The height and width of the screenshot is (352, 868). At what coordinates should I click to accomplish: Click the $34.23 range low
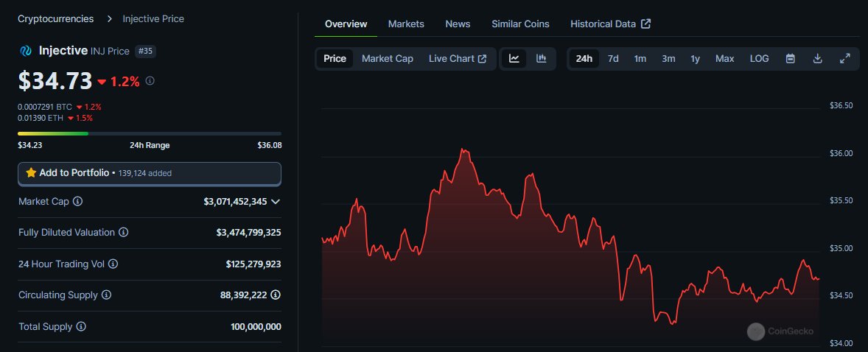coord(30,146)
